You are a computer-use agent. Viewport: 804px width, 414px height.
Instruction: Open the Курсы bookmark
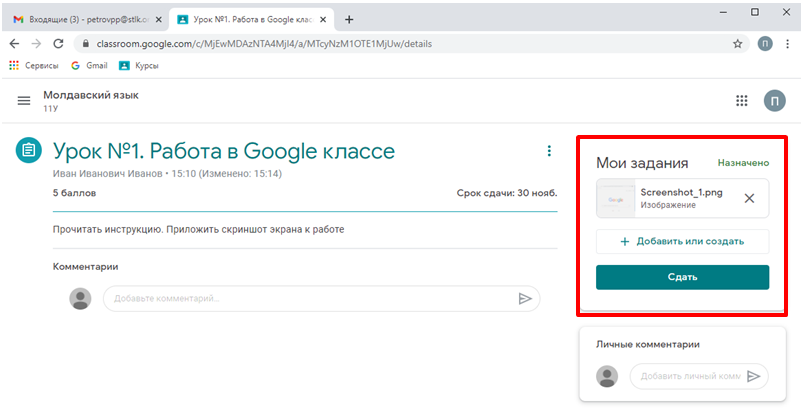pos(139,65)
